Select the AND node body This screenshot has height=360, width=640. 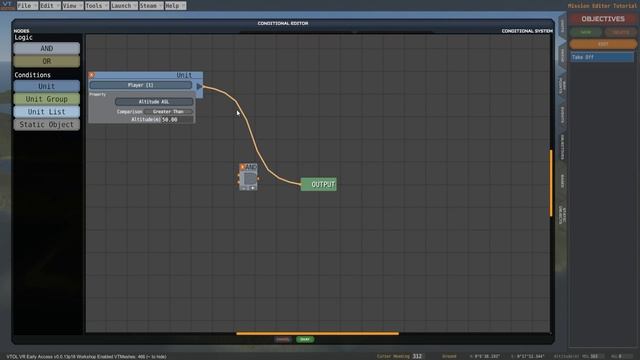[x=249, y=180]
